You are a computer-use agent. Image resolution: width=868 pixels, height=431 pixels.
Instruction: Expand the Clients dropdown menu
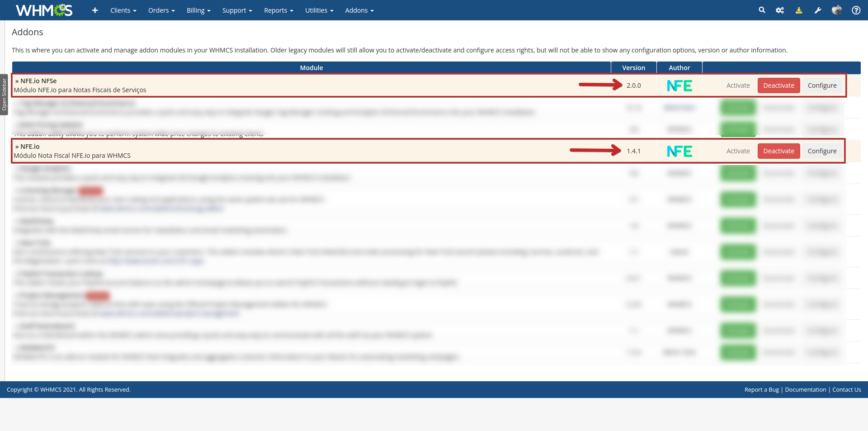pos(123,10)
